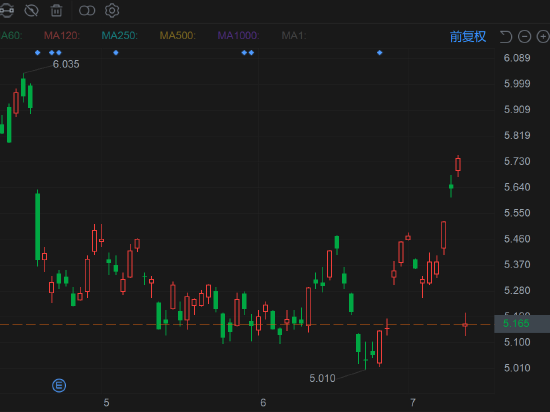Click the 6.089 price axis value
Image resolution: width=550 pixels, height=412 pixels.
point(517,58)
